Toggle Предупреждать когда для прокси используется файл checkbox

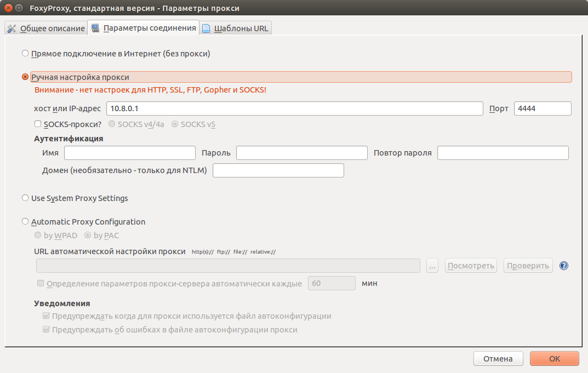pyautogui.click(x=46, y=315)
